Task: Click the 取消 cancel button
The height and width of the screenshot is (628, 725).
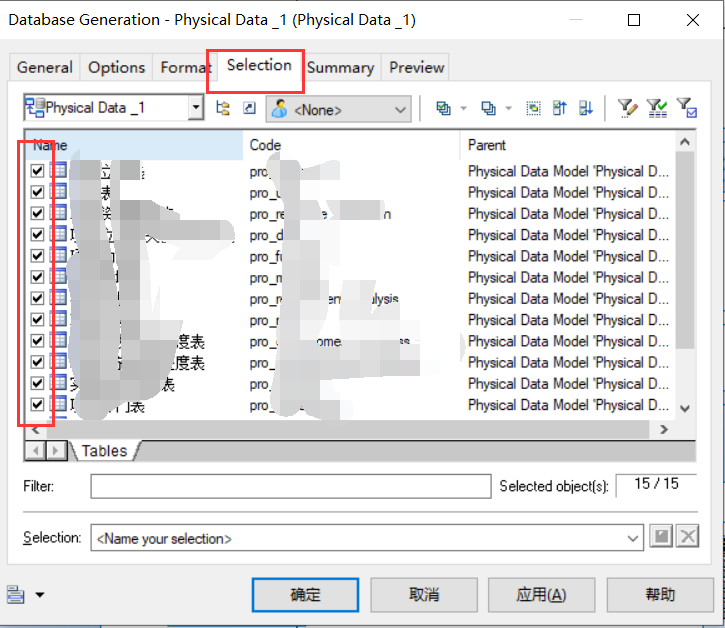Action: click(424, 595)
